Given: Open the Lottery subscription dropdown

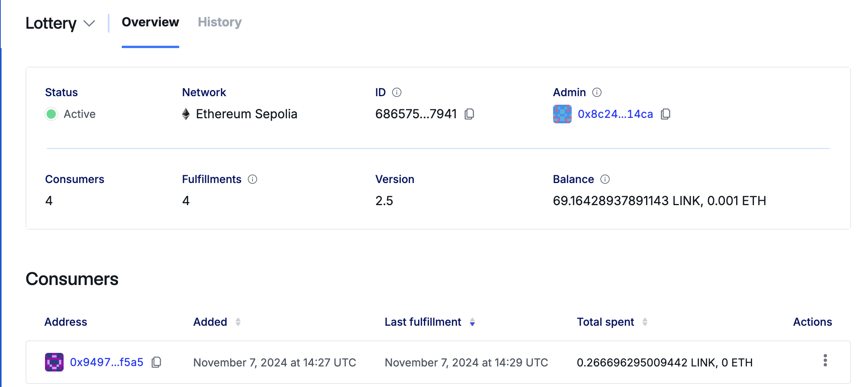Looking at the screenshot, I should [x=60, y=23].
